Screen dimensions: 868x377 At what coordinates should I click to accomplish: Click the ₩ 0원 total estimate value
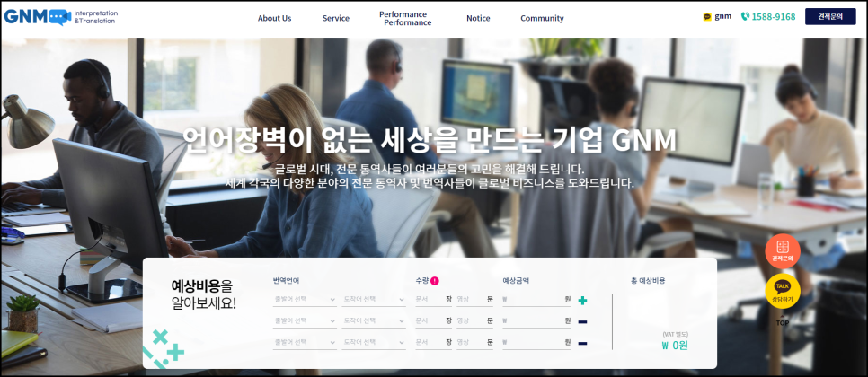[675, 346]
